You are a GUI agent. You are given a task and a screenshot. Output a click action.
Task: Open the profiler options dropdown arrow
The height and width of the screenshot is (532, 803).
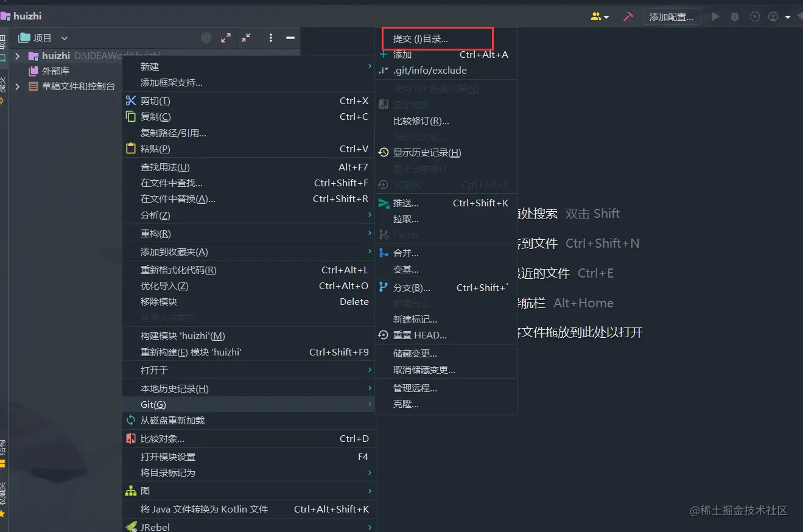pos(788,16)
